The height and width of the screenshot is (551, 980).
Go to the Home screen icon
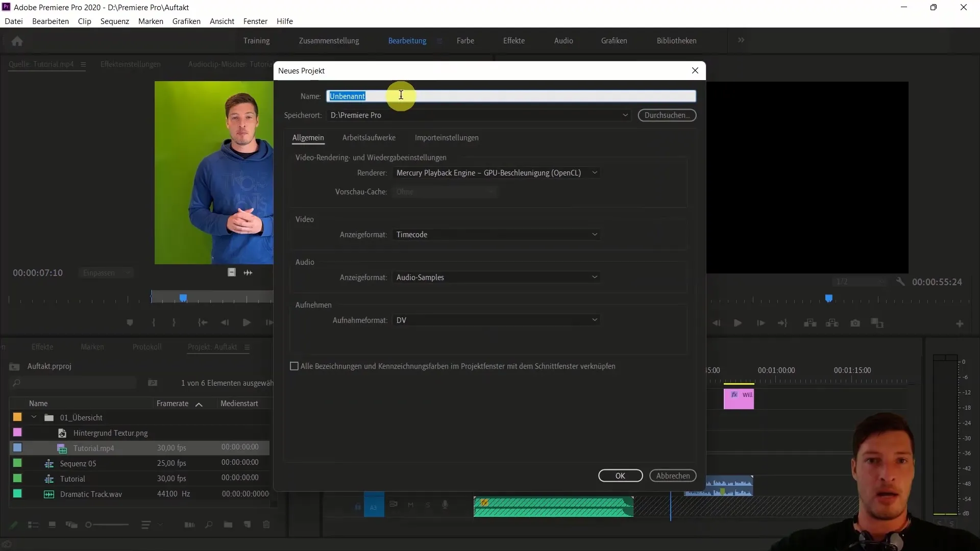click(17, 41)
